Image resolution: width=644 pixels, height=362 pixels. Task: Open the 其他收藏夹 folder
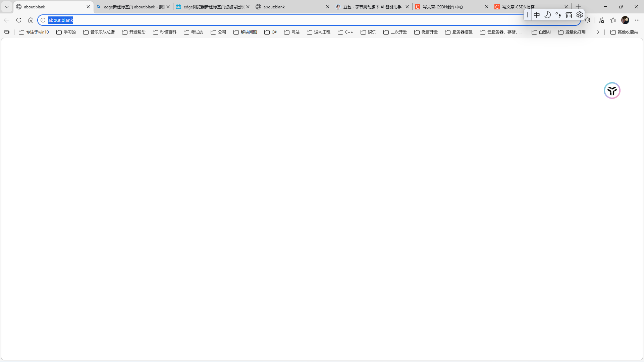coord(624,32)
